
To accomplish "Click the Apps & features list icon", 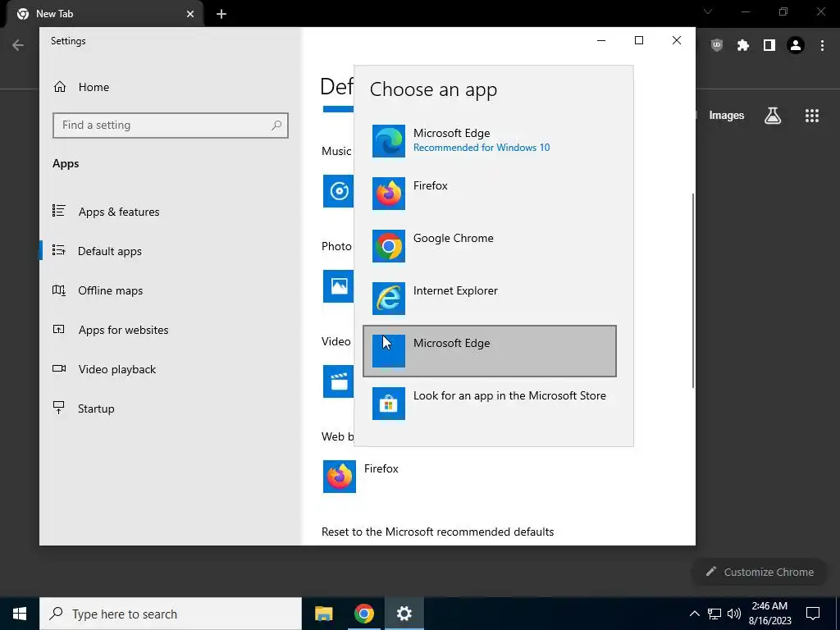I will pyautogui.click(x=59, y=211).
